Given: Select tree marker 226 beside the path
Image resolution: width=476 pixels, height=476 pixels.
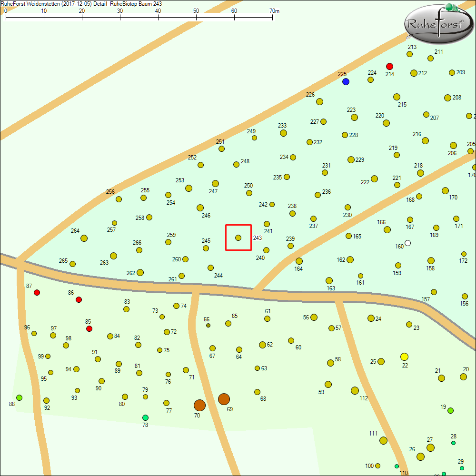Looking at the screenshot, I should tap(319, 101).
